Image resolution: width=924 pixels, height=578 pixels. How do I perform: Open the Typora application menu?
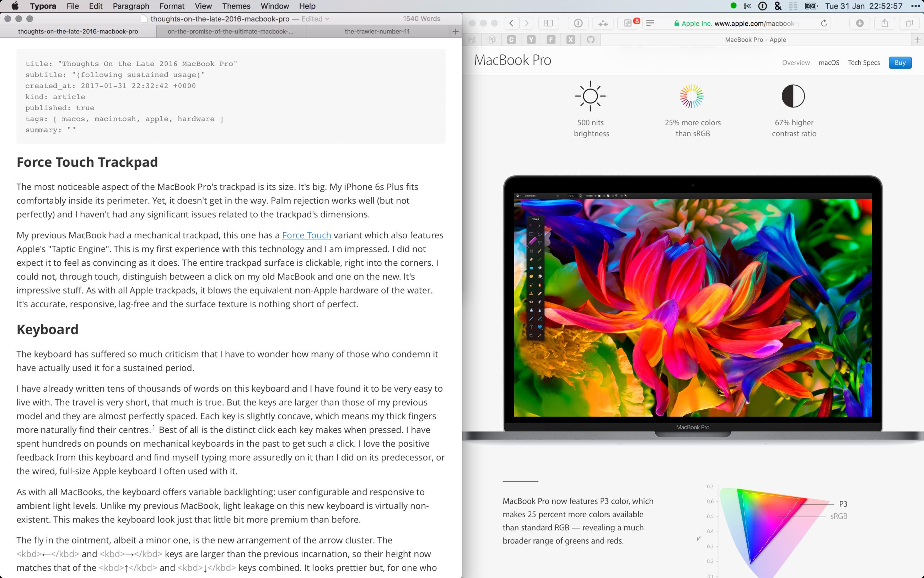click(x=43, y=6)
